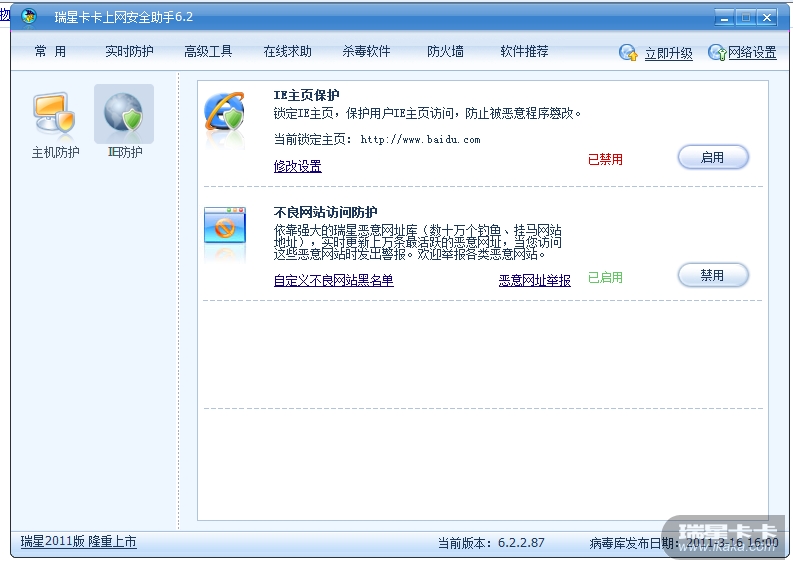Click the locked homepage URL http://www.baidu.com
793x566 pixels.
(x=420, y=140)
